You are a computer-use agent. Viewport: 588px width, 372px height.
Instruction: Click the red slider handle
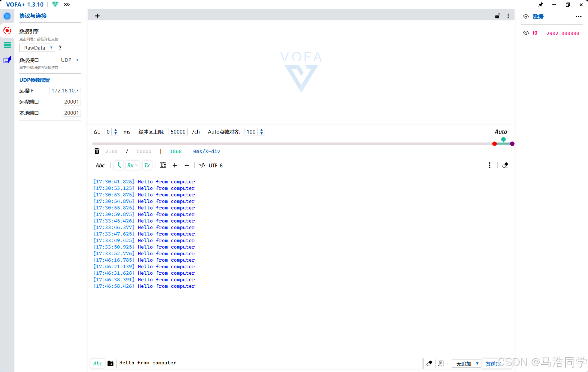point(494,144)
